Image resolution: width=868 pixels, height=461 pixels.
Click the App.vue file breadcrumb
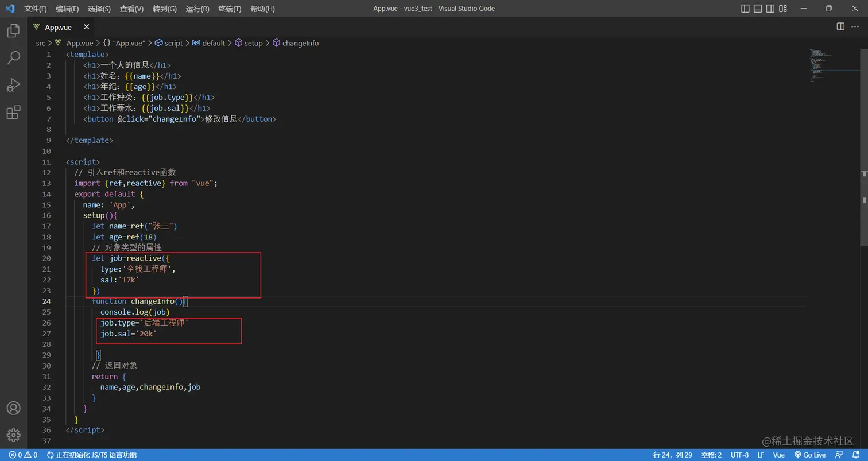74,43
